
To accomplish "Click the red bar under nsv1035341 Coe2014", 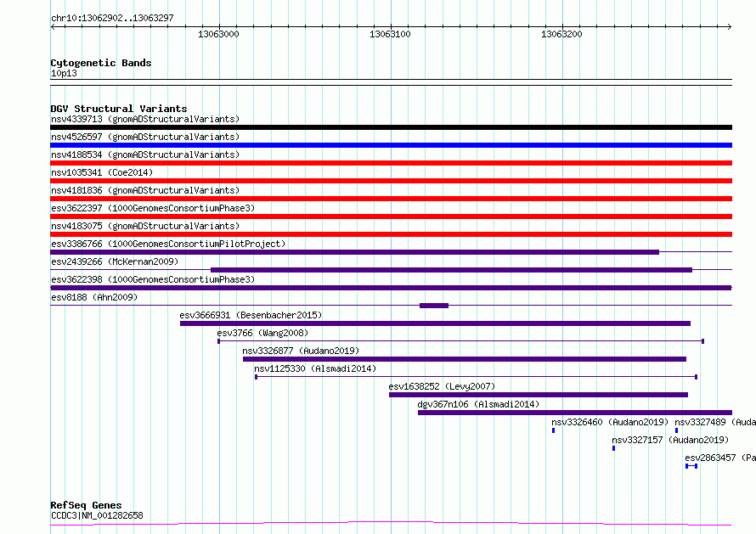I will [x=391, y=181].
